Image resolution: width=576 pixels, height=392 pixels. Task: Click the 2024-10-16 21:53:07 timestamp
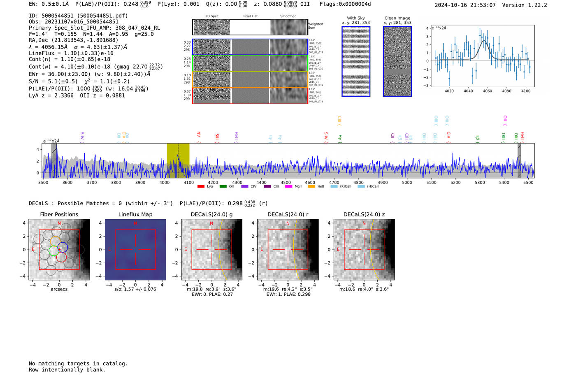coord(465,5)
